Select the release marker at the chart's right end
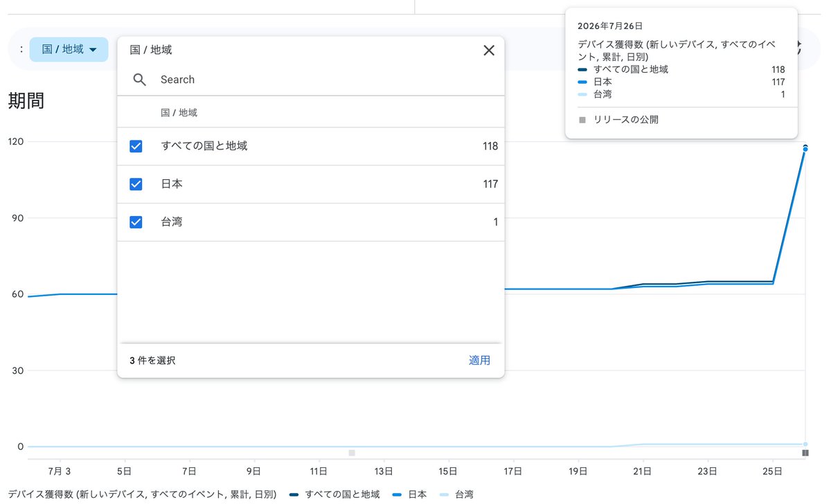The height and width of the screenshot is (504, 831). point(805,453)
